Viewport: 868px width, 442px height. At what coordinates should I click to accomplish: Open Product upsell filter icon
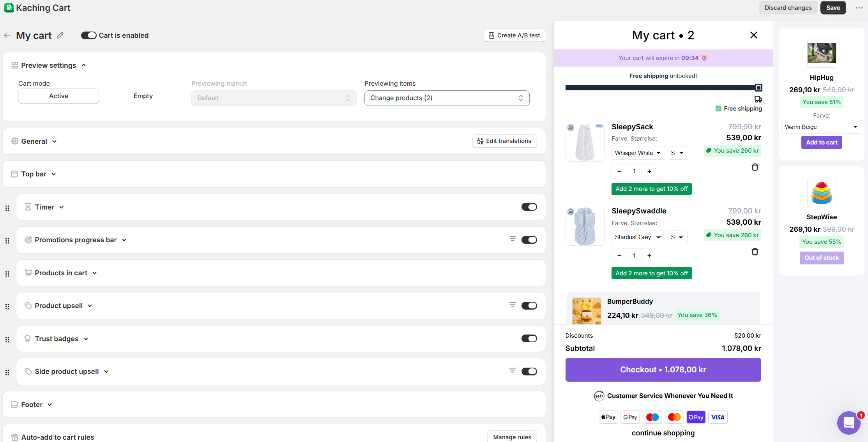pyautogui.click(x=513, y=305)
